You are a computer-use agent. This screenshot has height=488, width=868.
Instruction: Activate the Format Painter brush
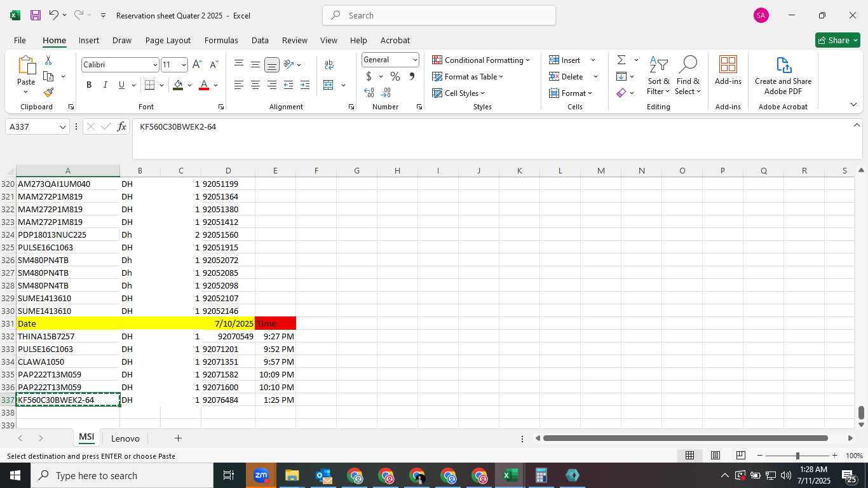[48, 92]
